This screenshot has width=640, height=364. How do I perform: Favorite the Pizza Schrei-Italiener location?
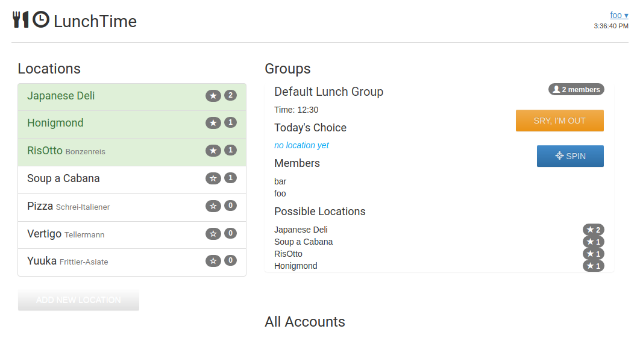click(x=213, y=206)
